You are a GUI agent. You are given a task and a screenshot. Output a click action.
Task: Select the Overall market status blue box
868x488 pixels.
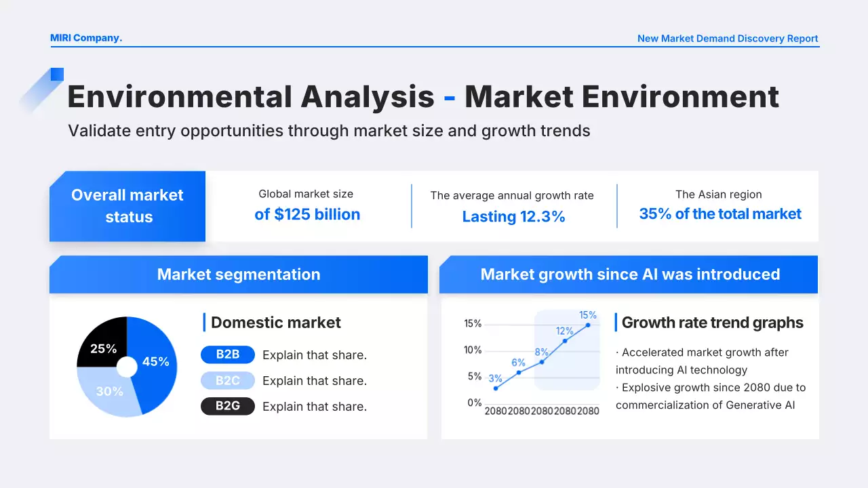coord(127,206)
